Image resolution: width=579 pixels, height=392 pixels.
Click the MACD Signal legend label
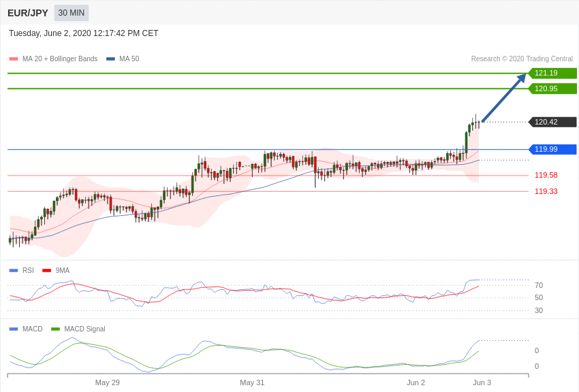coord(84,329)
